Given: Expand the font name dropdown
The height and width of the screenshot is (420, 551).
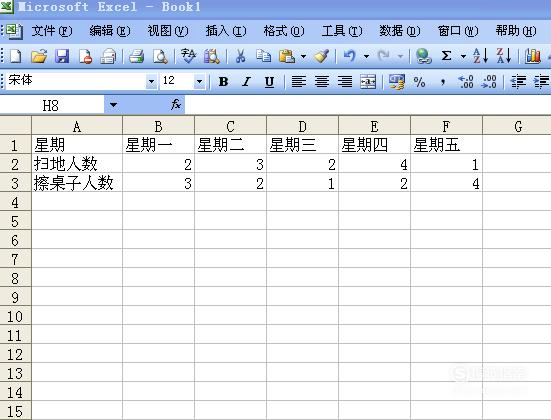Looking at the screenshot, I should point(151,82).
